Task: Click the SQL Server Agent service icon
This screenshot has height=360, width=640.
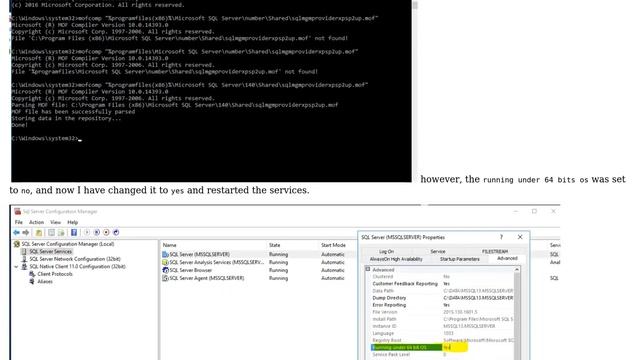Action: (165, 278)
